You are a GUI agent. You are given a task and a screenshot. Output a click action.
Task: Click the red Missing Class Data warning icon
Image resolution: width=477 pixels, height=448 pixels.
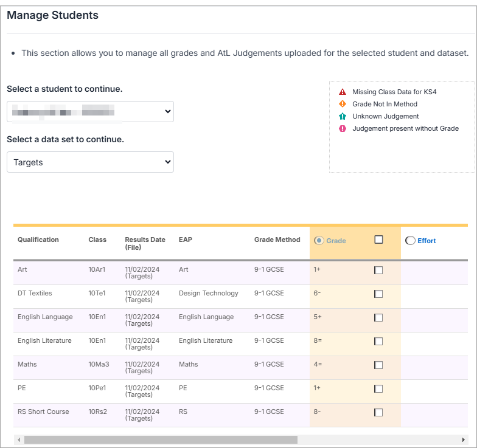click(343, 92)
